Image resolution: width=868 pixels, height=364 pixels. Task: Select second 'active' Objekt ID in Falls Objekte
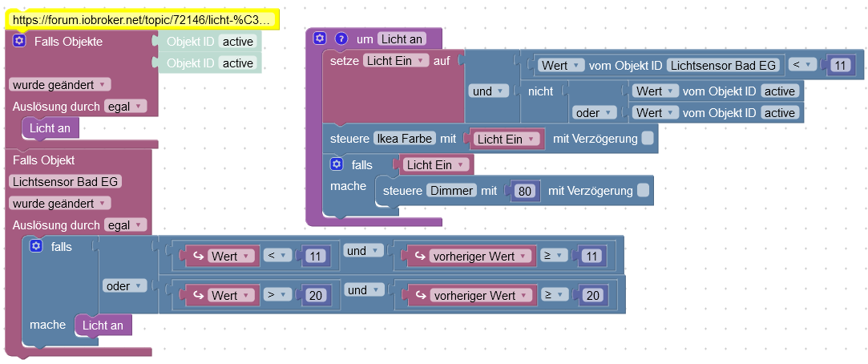pyautogui.click(x=238, y=63)
